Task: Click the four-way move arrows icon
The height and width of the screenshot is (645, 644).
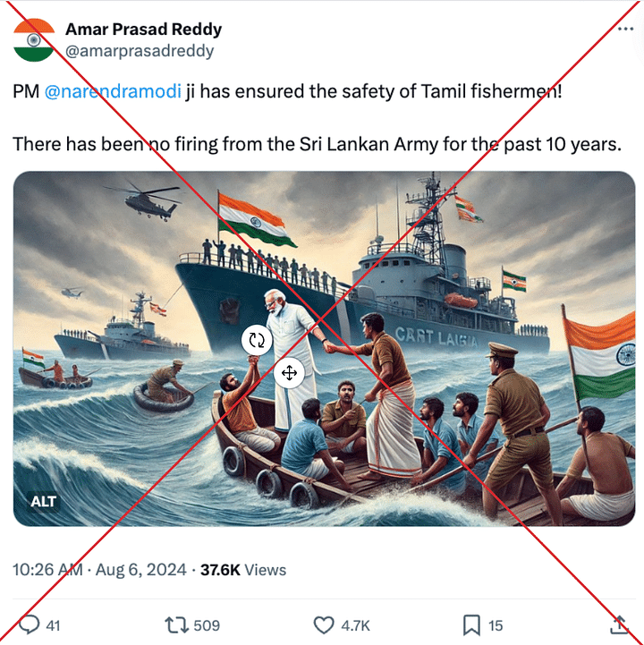Action: pyautogui.click(x=289, y=373)
